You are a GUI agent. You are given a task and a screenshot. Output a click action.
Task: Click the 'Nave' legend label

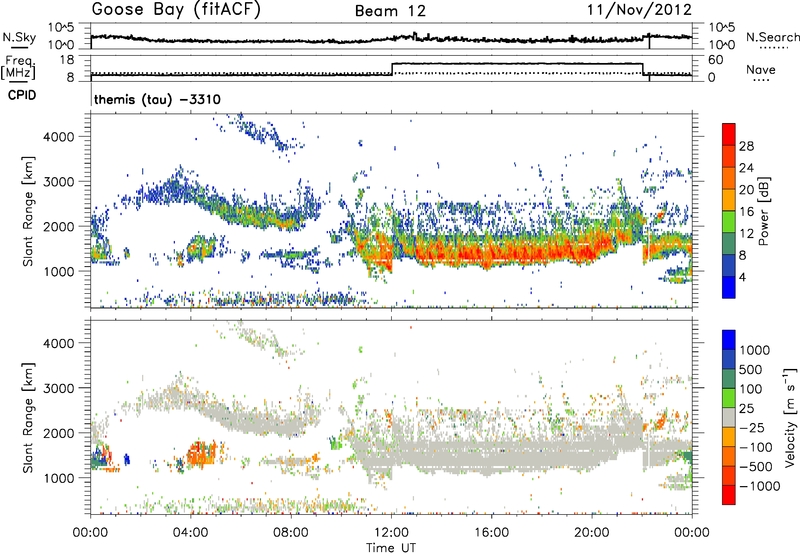pyautogui.click(x=760, y=69)
